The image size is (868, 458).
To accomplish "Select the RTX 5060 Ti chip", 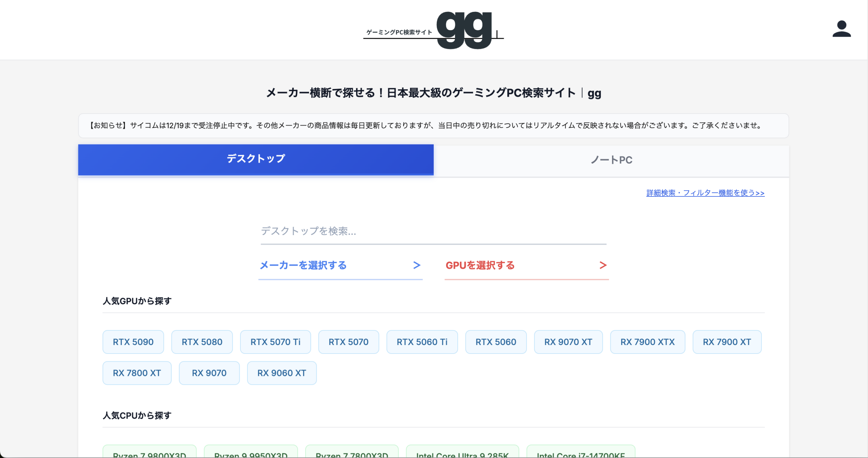I will [x=422, y=342].
